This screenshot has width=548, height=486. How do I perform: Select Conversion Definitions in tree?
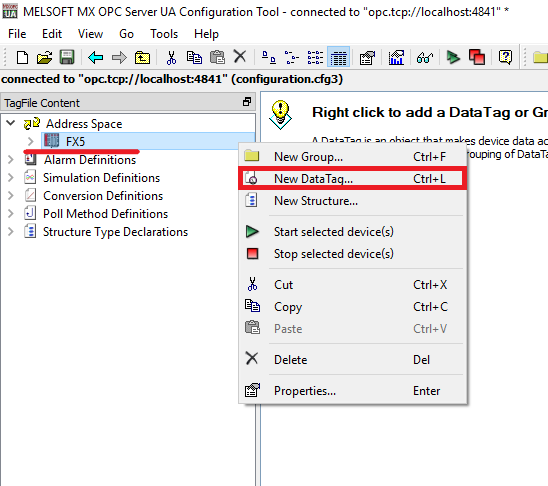point(103,196)
